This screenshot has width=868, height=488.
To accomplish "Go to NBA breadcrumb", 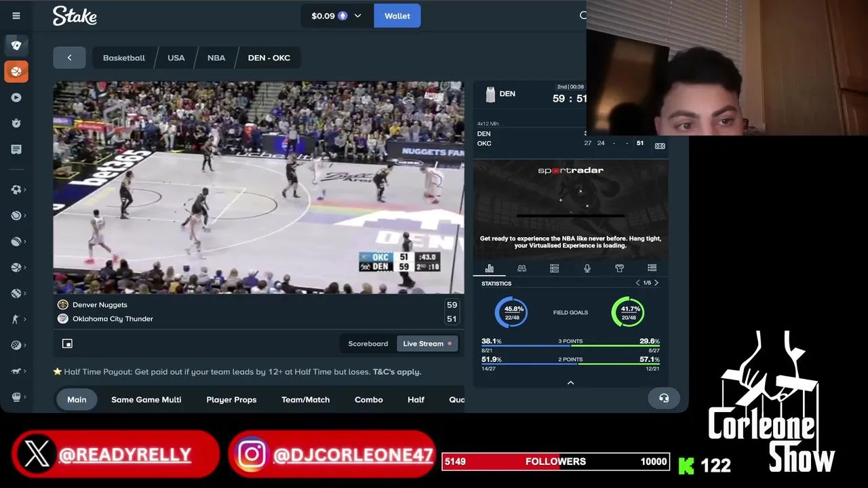I will tap(216, 58).
